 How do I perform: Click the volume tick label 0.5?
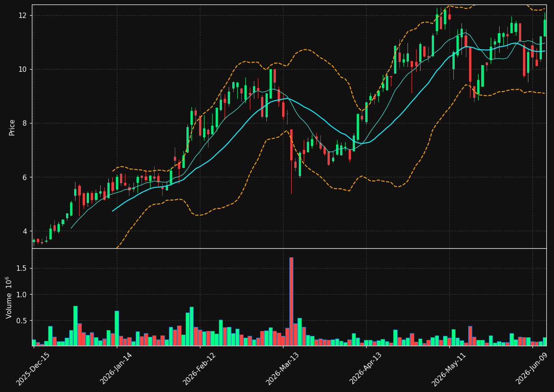point(21,321)
